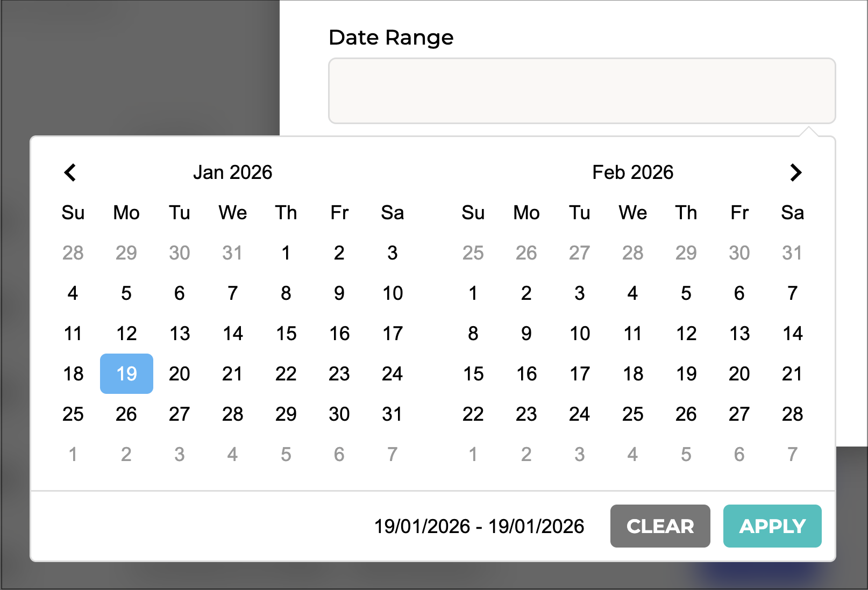Click February 1 in the right calendar

[x=473, y=293]
